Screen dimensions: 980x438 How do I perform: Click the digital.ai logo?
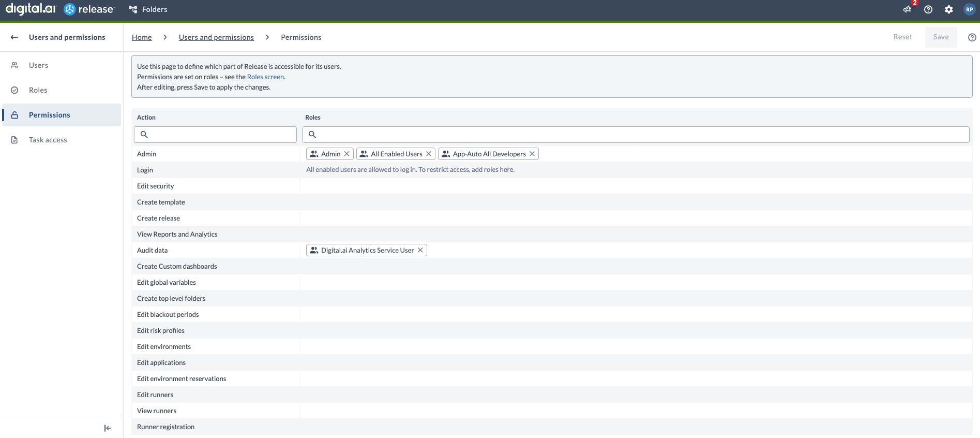pyautogui.click(x=31, y=9)
